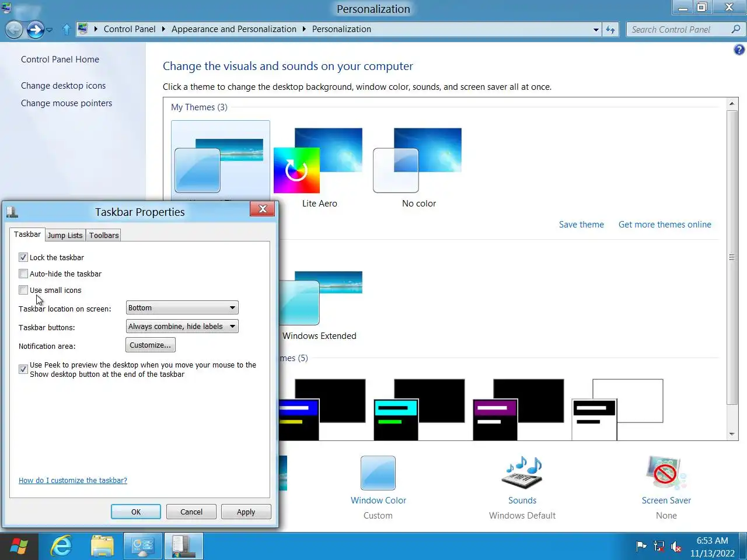This screenshot has width=747, height=560.
Task: Open Taskbar buttons combine dropdown
Action: click(182, 326)
